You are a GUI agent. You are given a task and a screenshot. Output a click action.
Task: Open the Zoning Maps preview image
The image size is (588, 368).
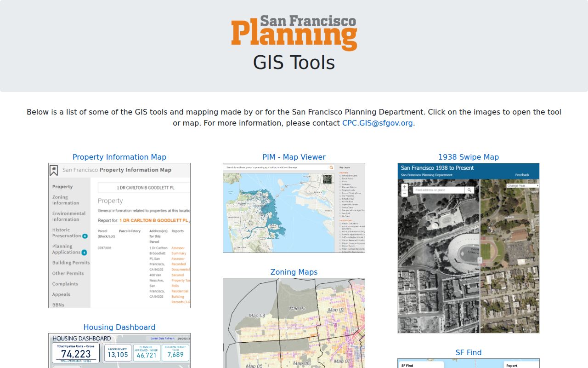(294, 323)
